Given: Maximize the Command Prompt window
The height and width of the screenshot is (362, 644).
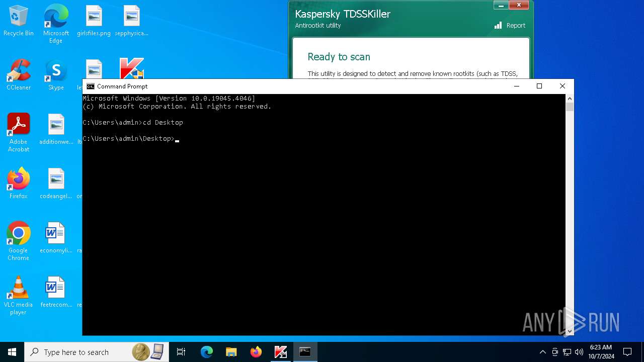Looking at the screenshot, I should (539, 86).
